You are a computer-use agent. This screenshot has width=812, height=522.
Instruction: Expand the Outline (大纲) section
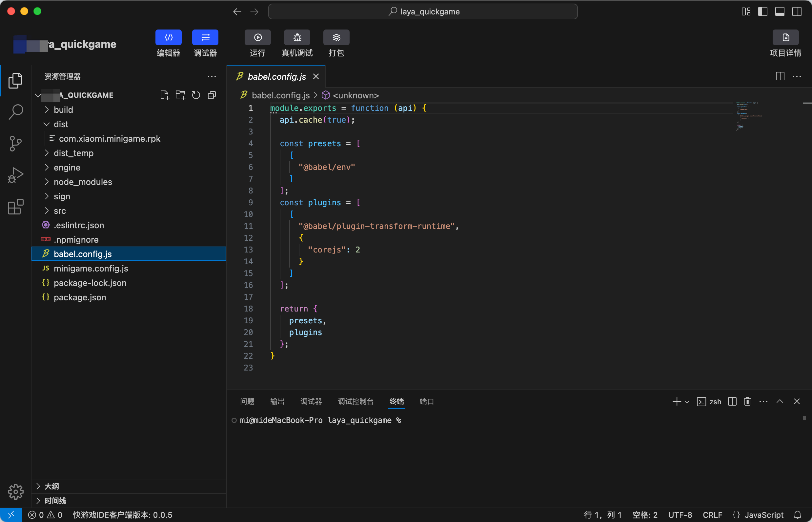[x=51, y=486]
